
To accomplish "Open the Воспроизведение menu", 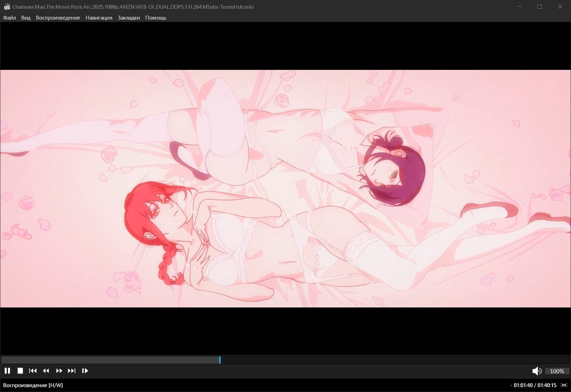I will coord(58,18).
